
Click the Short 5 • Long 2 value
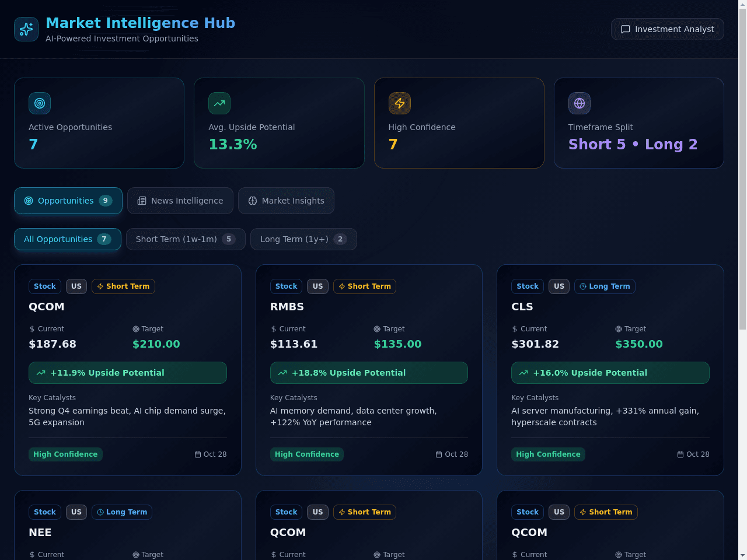(633, 144)
